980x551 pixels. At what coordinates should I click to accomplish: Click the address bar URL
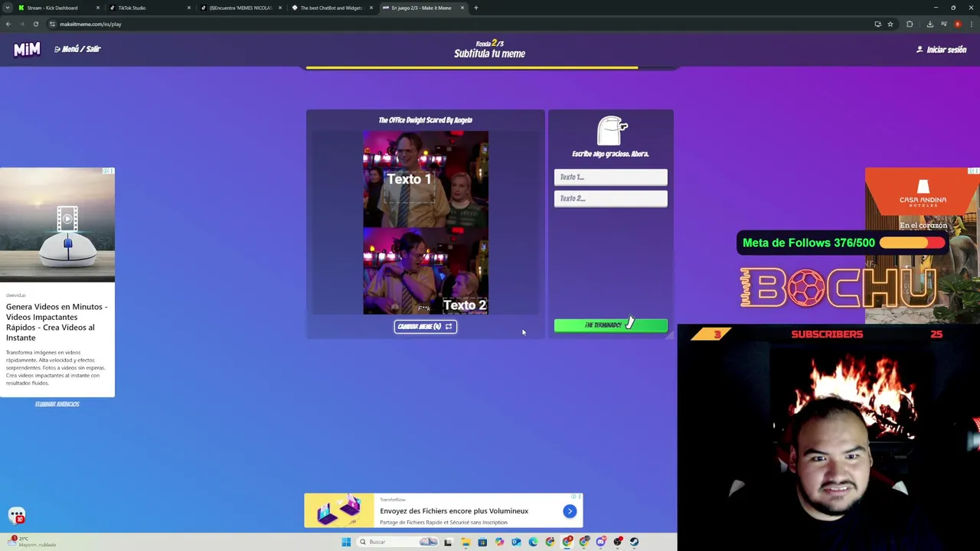pyautogui.click(x=90, y=24)
